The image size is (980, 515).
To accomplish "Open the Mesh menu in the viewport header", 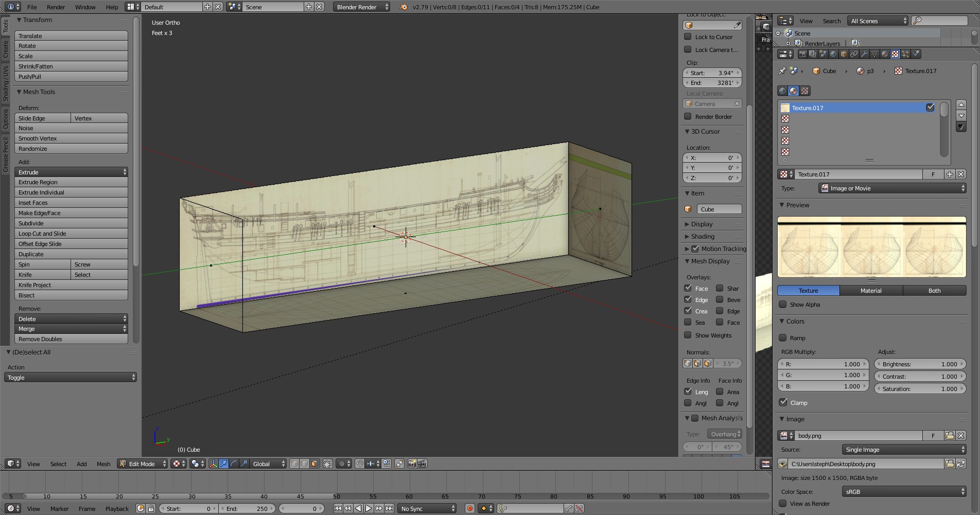I will coord(103,464).
